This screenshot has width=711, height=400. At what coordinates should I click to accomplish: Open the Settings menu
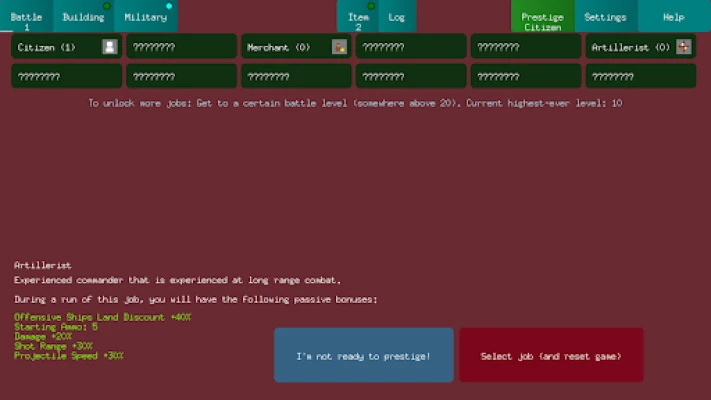pos(605,17)
